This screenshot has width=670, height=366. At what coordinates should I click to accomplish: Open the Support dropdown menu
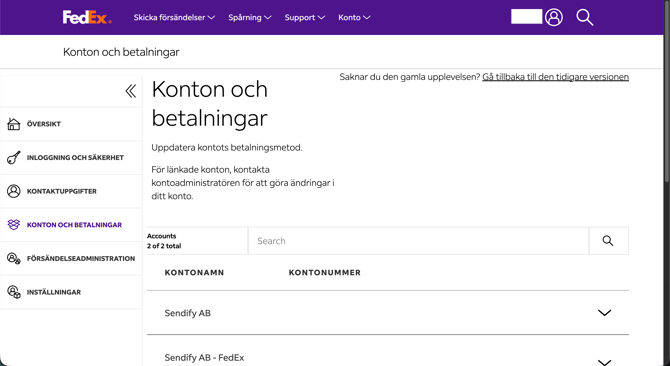pos(305,18)
